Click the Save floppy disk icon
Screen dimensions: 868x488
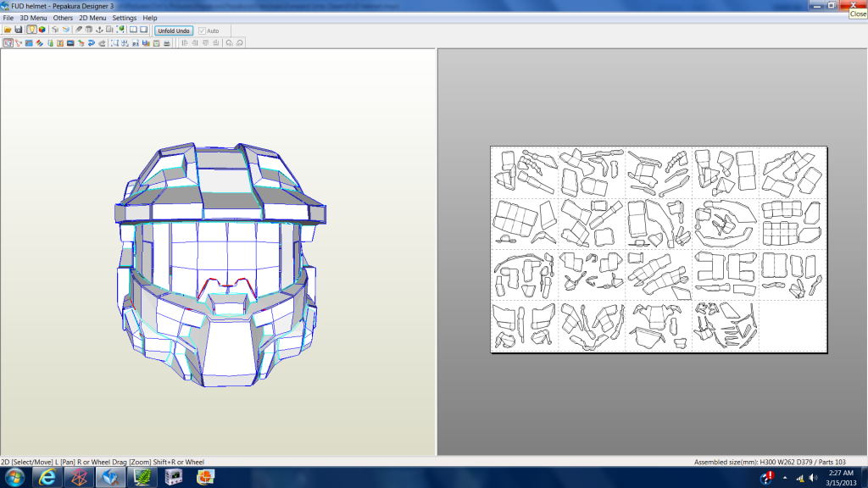click(x=19, y=30)
